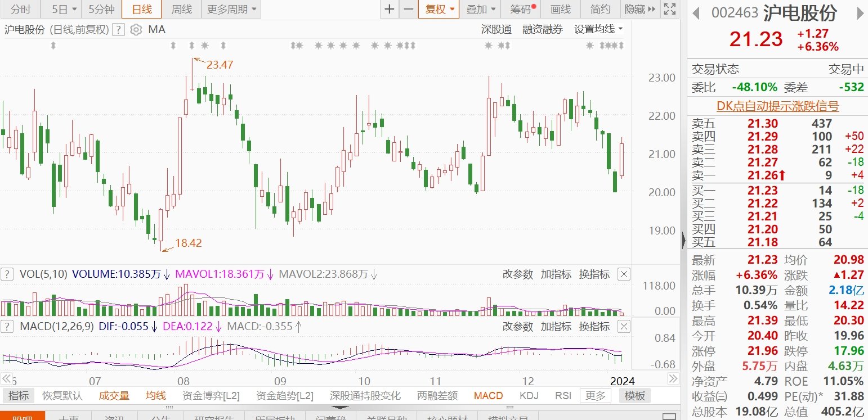Click 改参数 in the MACD panel
The width and height of the screenshot is (868, 420).
pos(517,326)
